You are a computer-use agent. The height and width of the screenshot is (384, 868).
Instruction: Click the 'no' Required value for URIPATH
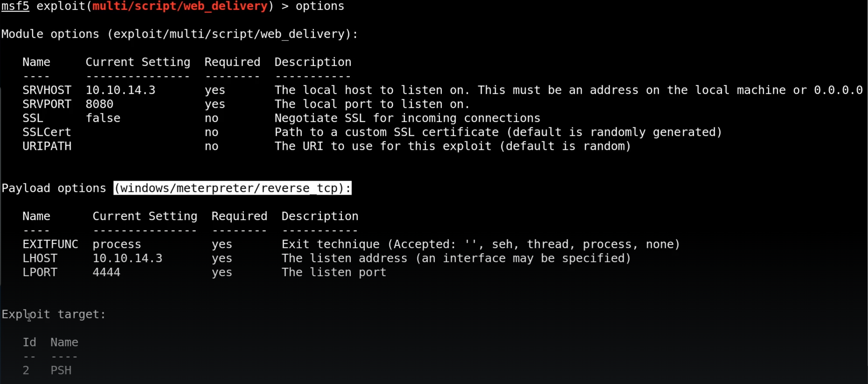[211, 146]
